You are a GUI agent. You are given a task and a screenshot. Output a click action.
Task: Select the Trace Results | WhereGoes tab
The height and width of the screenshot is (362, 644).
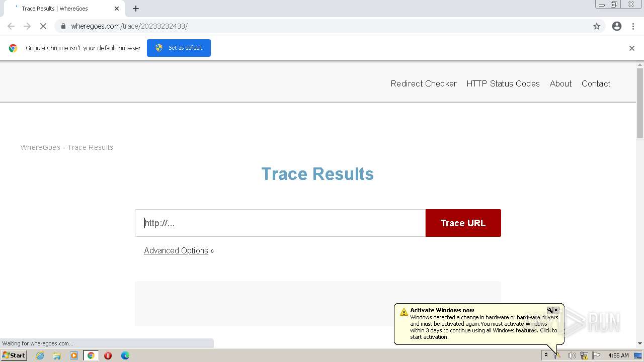(x=64, y=9)
